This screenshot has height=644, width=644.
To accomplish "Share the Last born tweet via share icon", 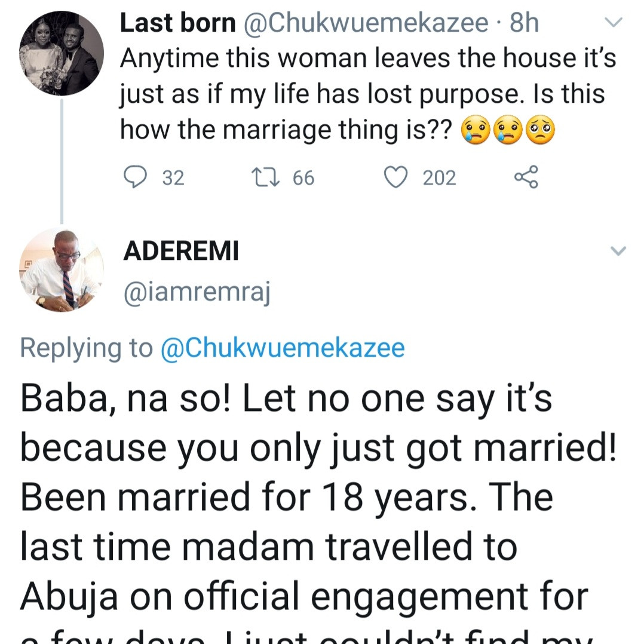I will tap(526, 177).
